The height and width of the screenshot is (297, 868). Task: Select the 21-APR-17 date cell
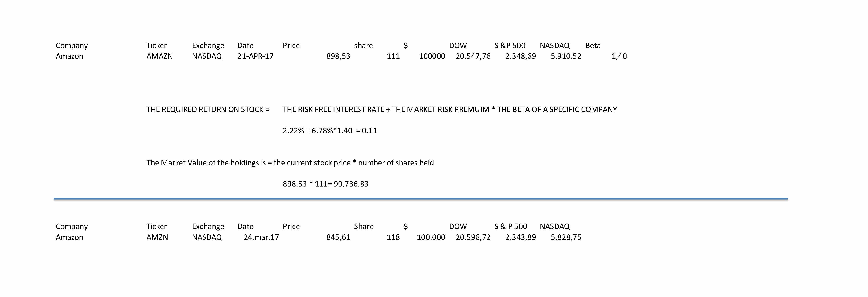(255, 56)
